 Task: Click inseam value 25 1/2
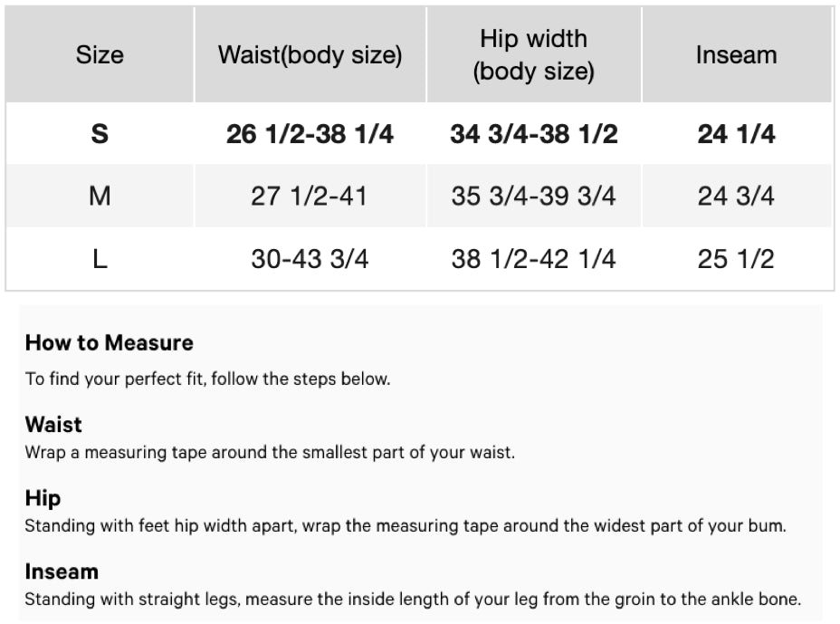pos(736,259)
